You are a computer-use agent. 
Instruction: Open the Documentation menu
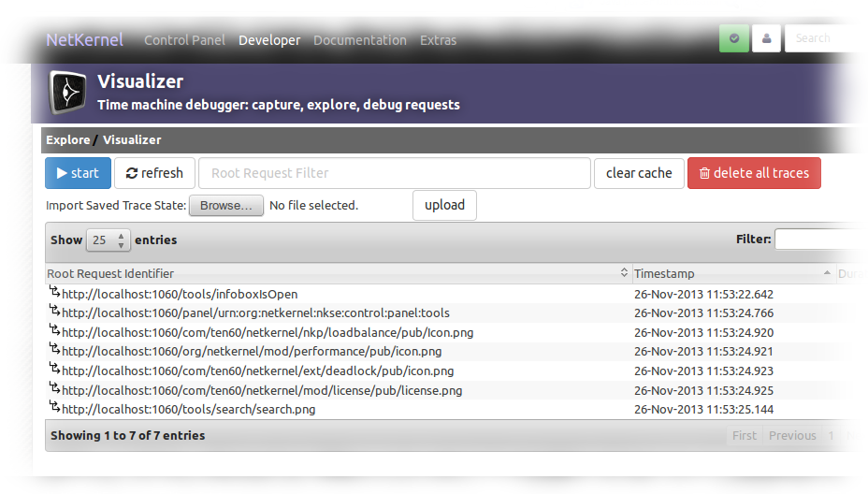coord(360,40)
